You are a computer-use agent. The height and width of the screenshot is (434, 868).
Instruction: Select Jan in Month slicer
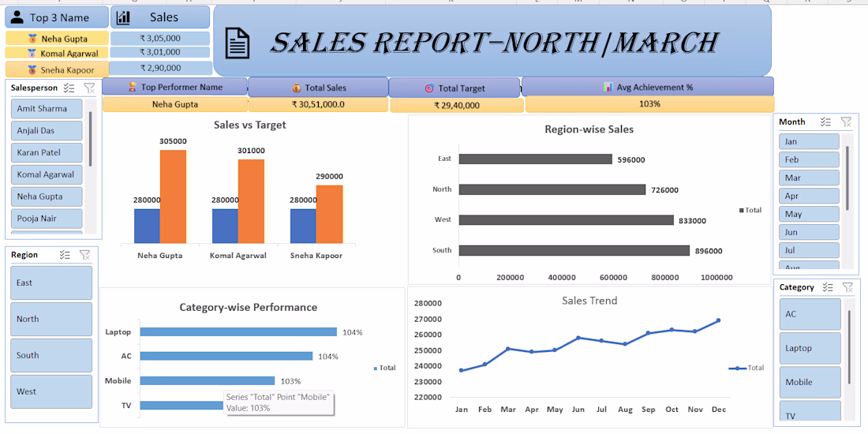809,141
